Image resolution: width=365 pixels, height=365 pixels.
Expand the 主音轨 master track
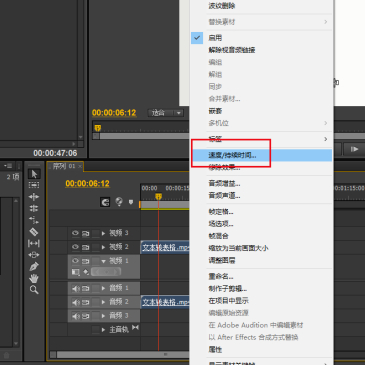pos(103,330)
